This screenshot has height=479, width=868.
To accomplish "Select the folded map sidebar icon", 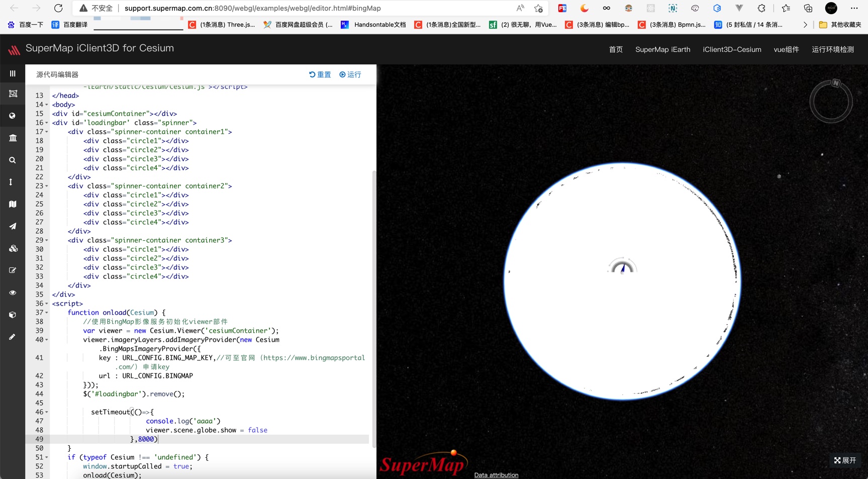I will (x=13, y=204).
